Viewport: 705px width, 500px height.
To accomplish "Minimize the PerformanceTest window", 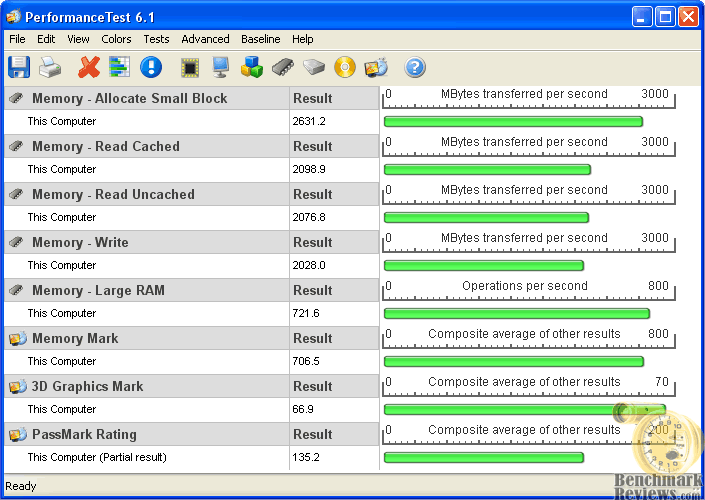I will 642,17.
